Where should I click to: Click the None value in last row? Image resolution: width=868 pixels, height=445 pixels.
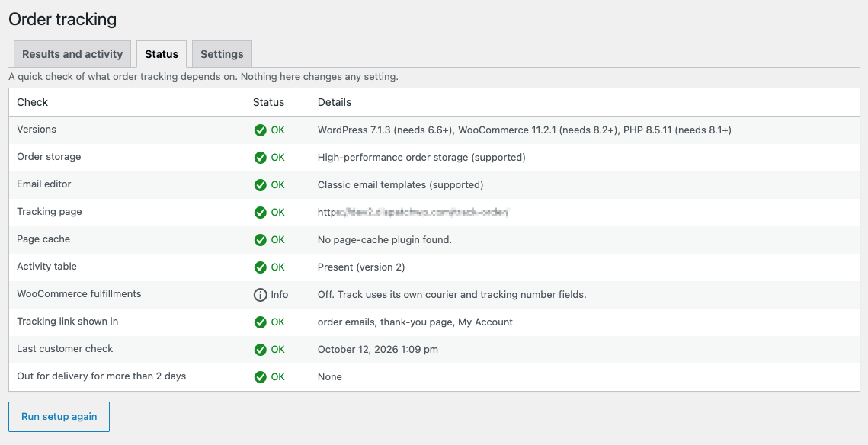329,377
